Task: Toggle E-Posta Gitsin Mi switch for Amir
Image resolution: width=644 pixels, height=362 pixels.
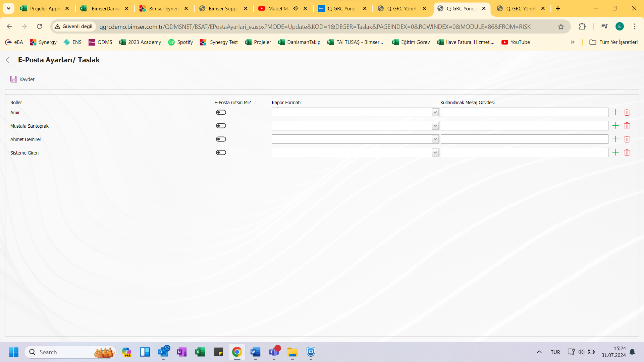Action: [221, 112]
